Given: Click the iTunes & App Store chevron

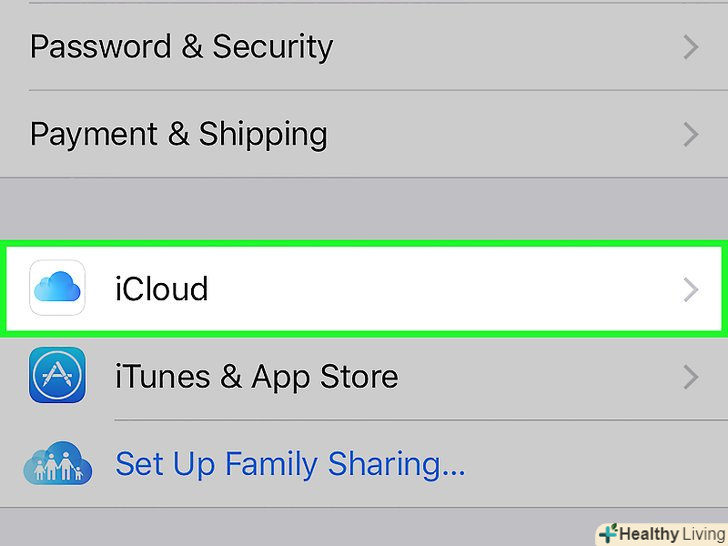Looking at the screenshot, I should tap(690, 377).
